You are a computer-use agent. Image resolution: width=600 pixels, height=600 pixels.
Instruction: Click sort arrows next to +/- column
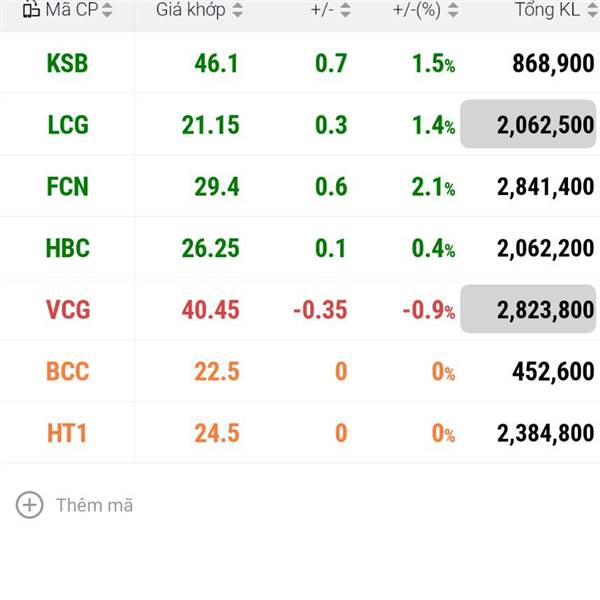pyautogui.click(x=345, y=11)
